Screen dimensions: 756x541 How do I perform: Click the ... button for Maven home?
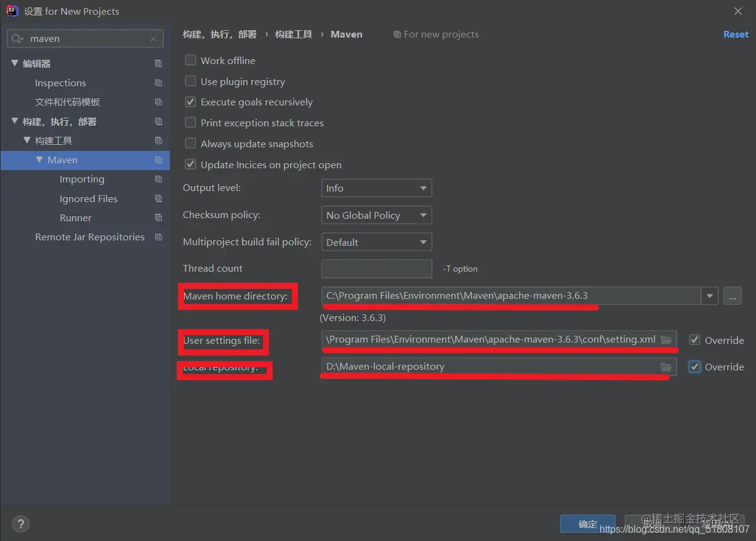tap(732, 296)
